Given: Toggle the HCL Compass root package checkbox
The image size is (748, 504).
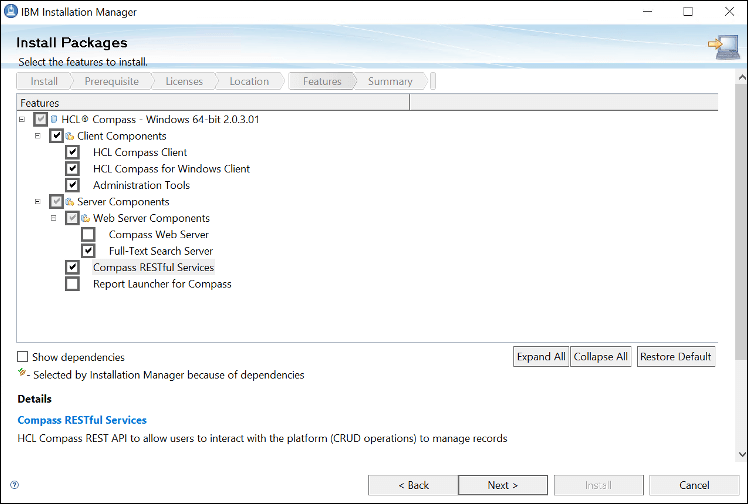Looking at the screenshot, I should [x=41, y=119].
